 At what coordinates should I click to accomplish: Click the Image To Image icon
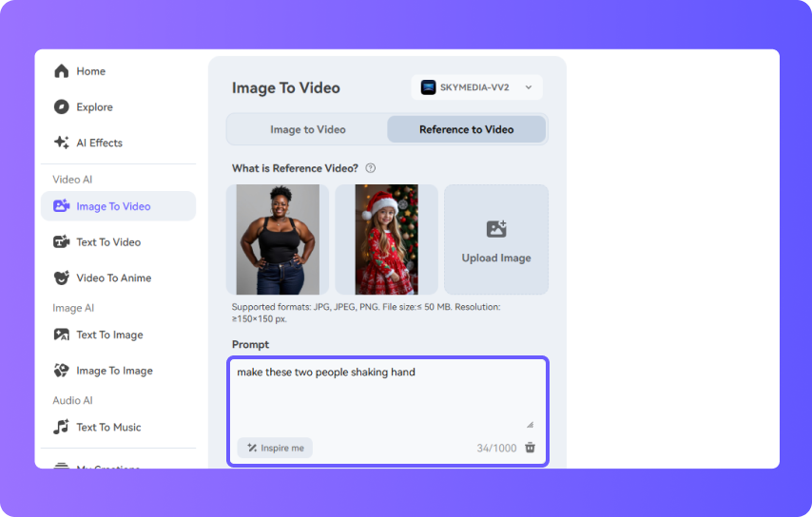tap(61, 370)
